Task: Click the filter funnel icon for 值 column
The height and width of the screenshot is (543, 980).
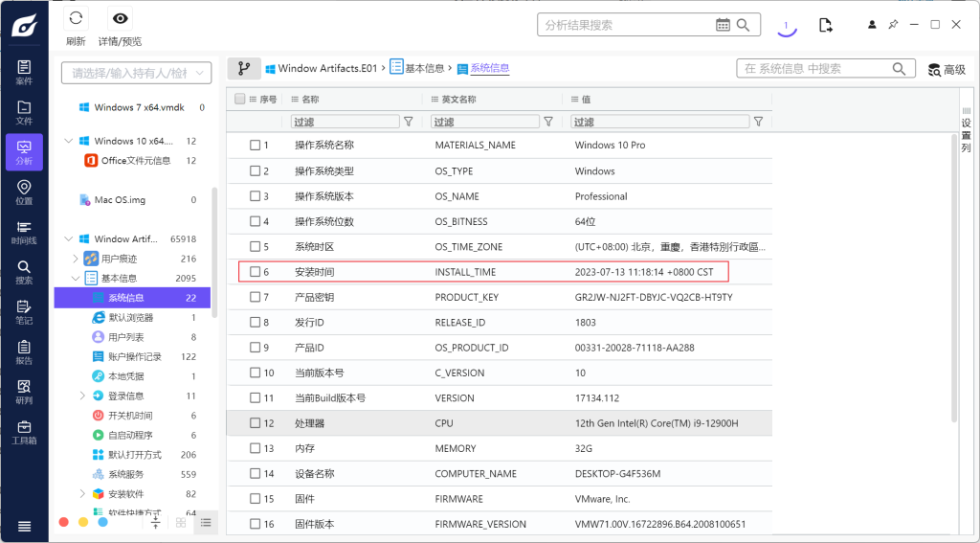Action: 758,122
